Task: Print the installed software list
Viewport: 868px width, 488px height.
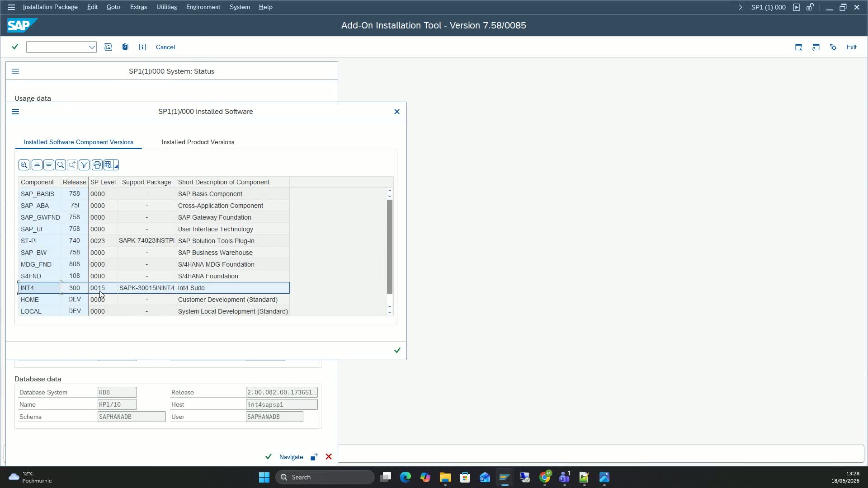Action: [97, 165]
